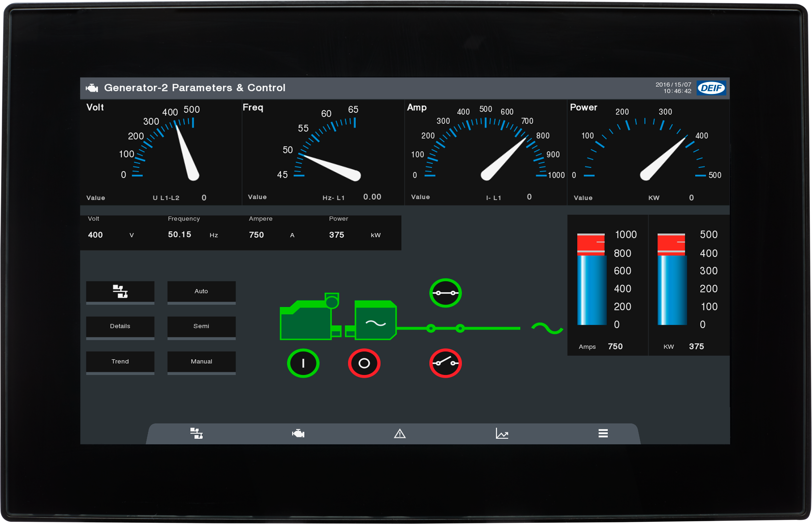Switch to Semi operating mode
The height and width of the screenshot is (524, 812).
[201, 326]
